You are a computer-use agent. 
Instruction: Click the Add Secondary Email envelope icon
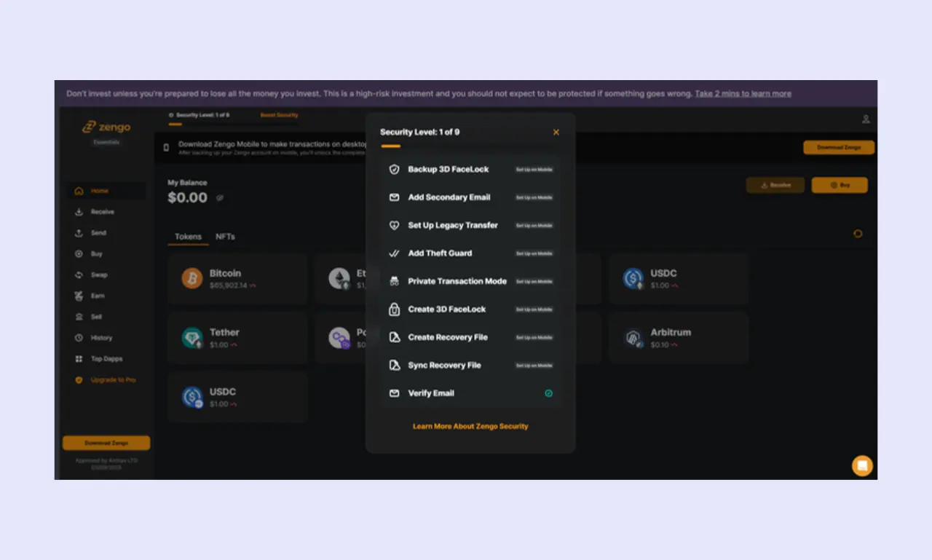(x=394, y=197)
